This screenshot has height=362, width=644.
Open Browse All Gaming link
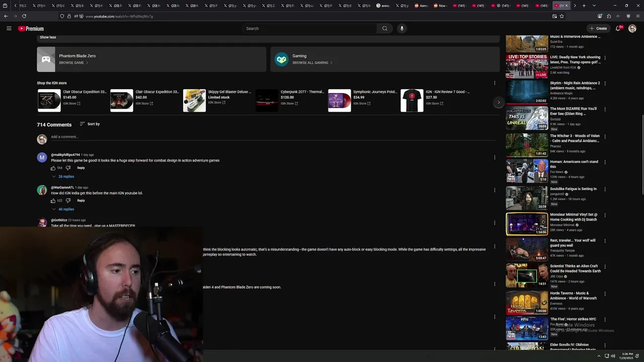[312, 63]
